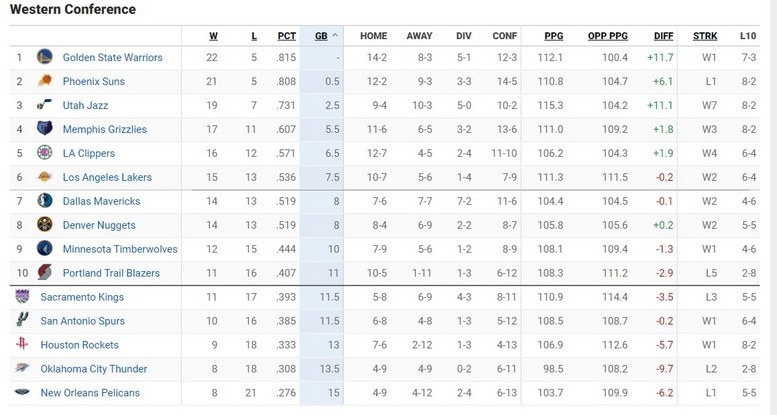Open the Denver Nuggets team link
The height and width of the screenshot is (415, 777).
[100, 225]
